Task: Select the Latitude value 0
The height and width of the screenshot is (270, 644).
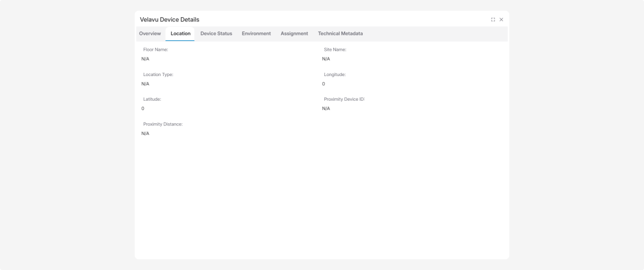Action: [x=143, y=109]
